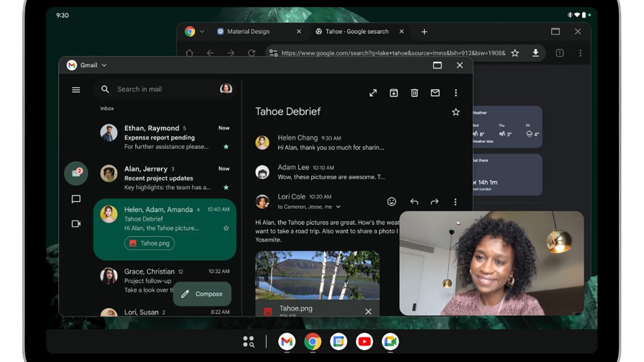644x362 pixels.
Task: Select the Tahoe - Google search tab
Action: (356, 32)
